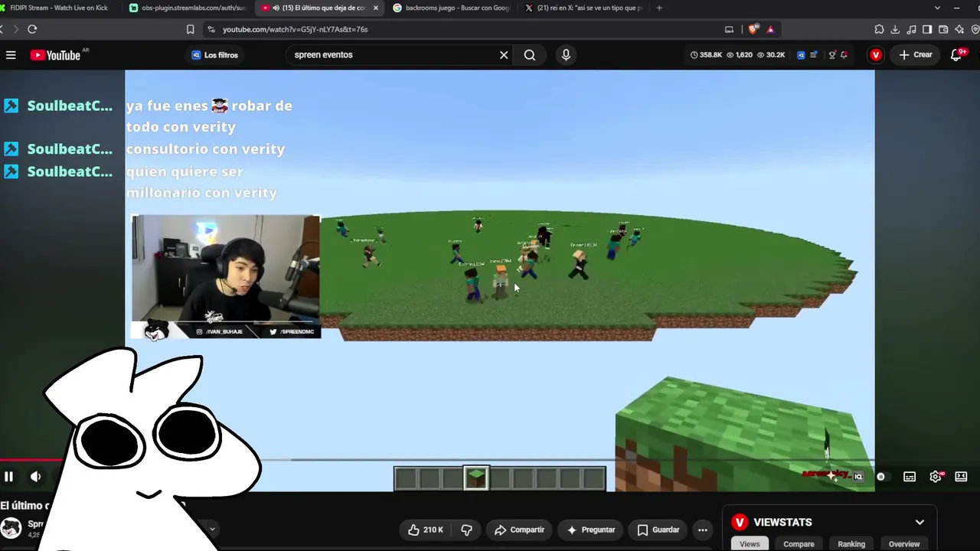Clear the search box with the X
The width and height of the screenshot is (980, 551).
[x=504, y=55]
